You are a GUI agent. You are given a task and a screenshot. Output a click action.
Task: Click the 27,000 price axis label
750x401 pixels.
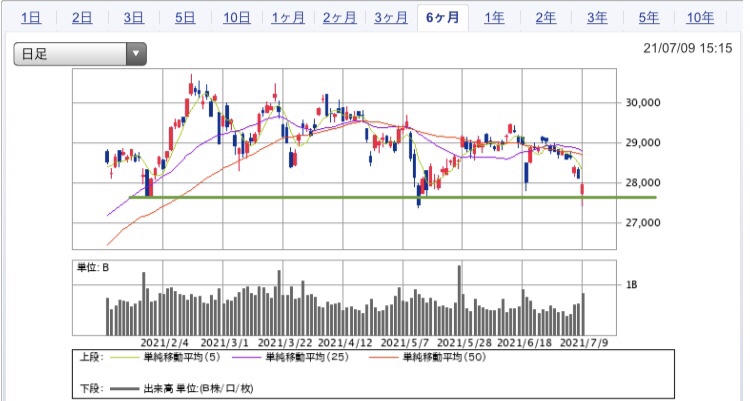[643, 223]
